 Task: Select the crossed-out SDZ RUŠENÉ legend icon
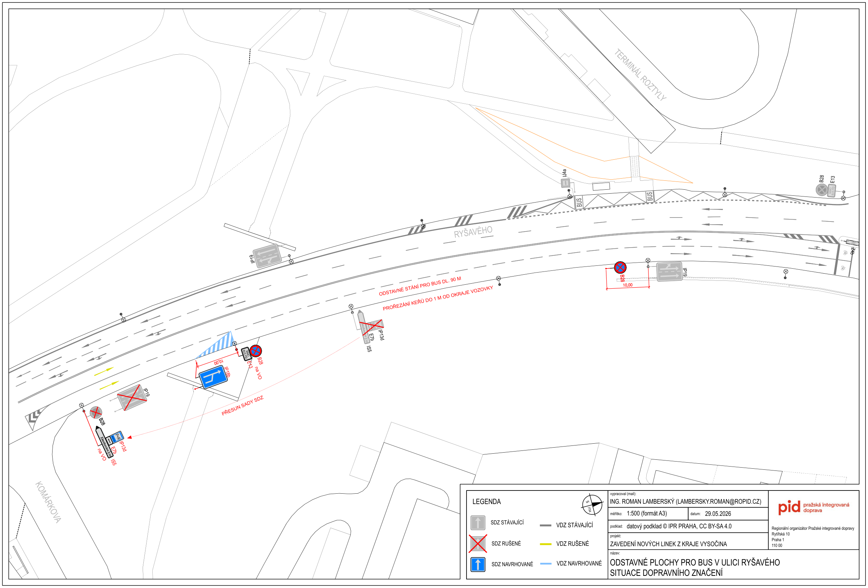pyautogui.click(x=478, y=543)
